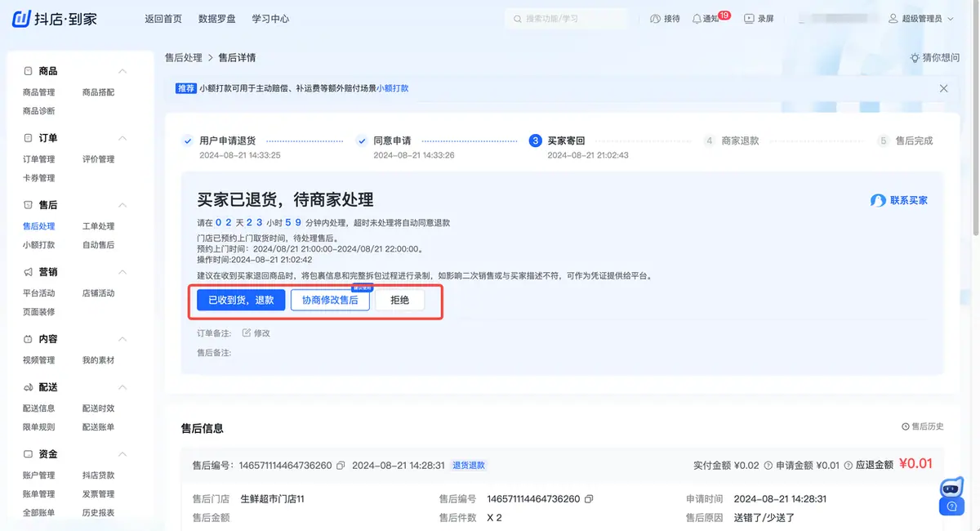Close the 小额打款 recommendation banner
Image resolution: width=980 pixels, height=531 pixels.
tap(944, 88)
